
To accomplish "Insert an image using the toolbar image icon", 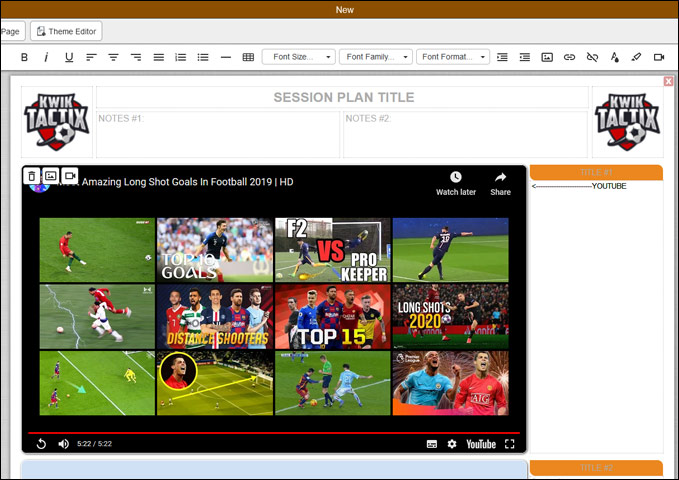I will [547, 57].
